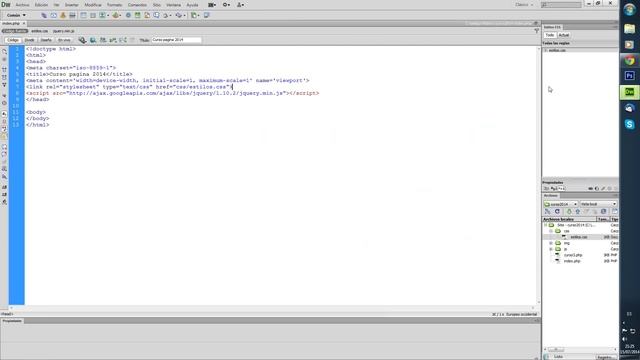This screenshot has width=640, height=360.
Task: Enable En vivo view
Action: click(64, 40)
